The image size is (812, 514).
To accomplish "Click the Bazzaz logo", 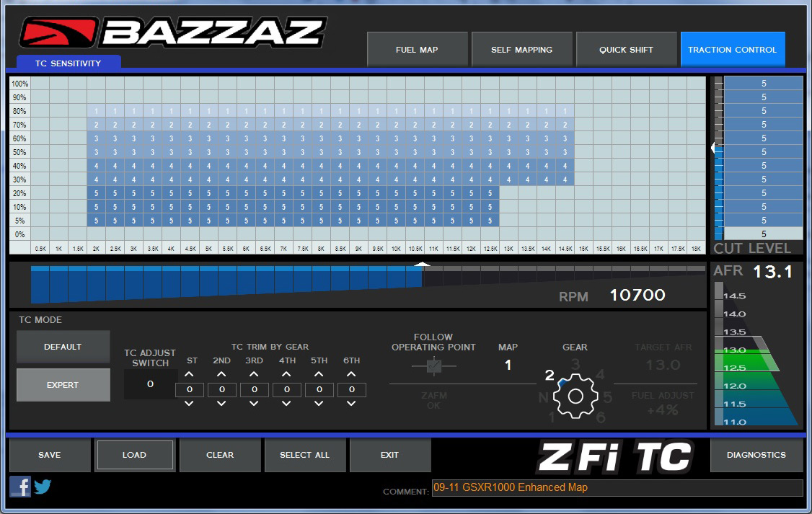I will [173, 33].
